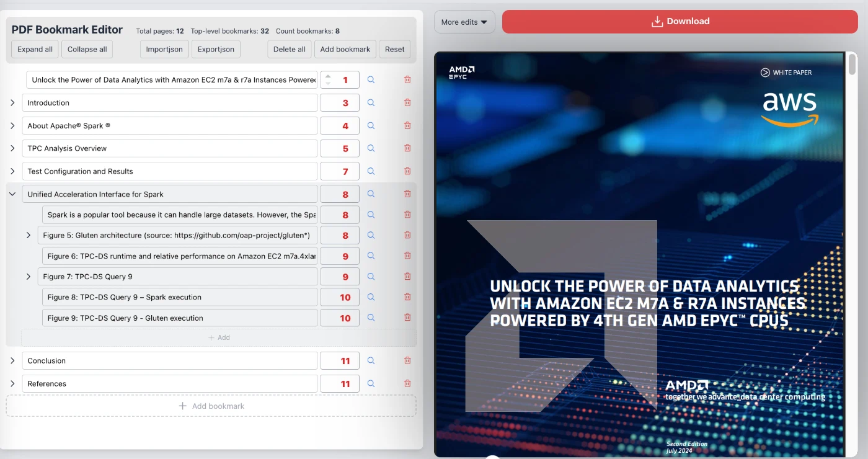Delete the About Apache Spark bookmark with trash icon

[x=407, y=125]
